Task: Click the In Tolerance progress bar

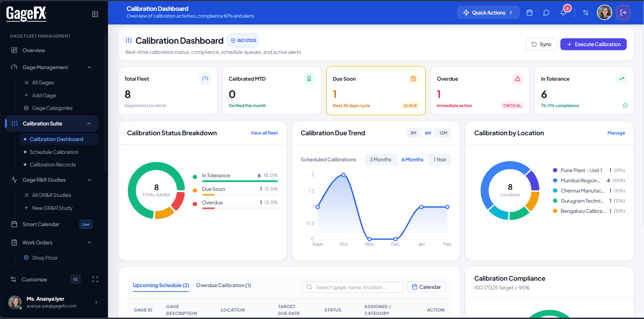Action: tap(240, 181)
